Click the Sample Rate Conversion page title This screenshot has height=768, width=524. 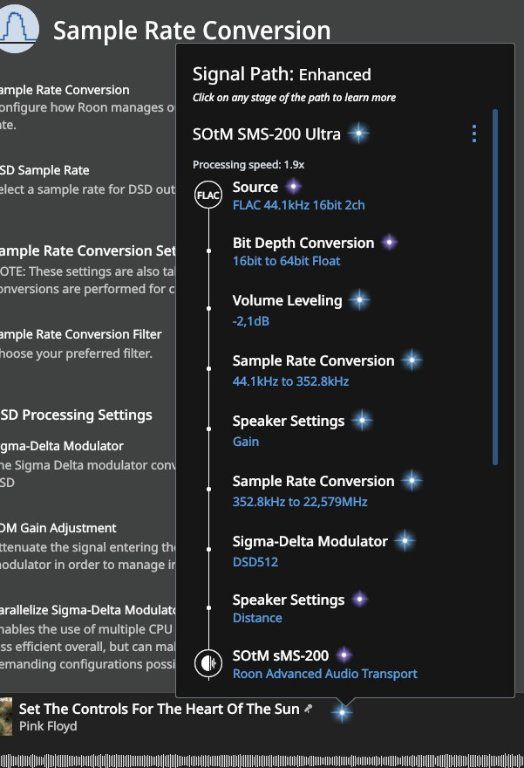(x=192, y=30)
